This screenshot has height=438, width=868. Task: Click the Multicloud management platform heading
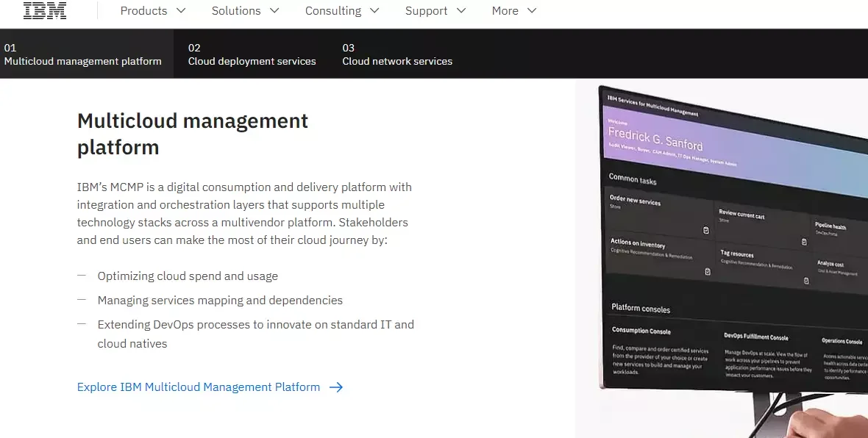pyautogui.click(x=193, y=134)
